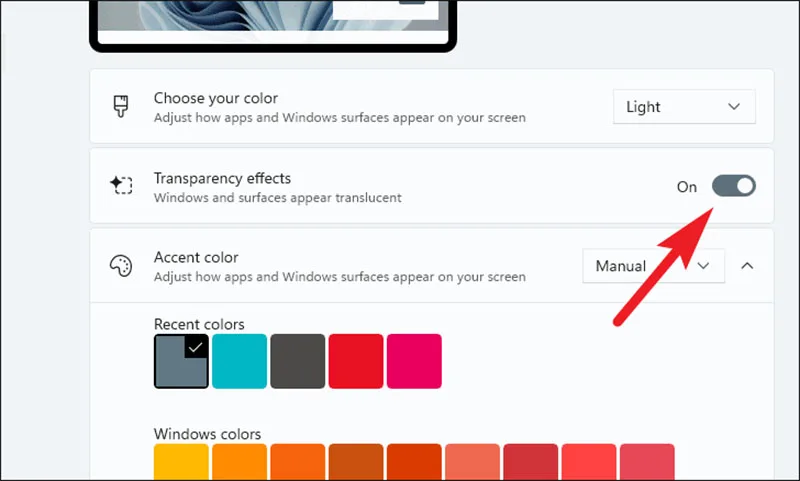Choose the first orange Windows color swatch
Screen dimensions: 800x481
[x=239, y=462]
